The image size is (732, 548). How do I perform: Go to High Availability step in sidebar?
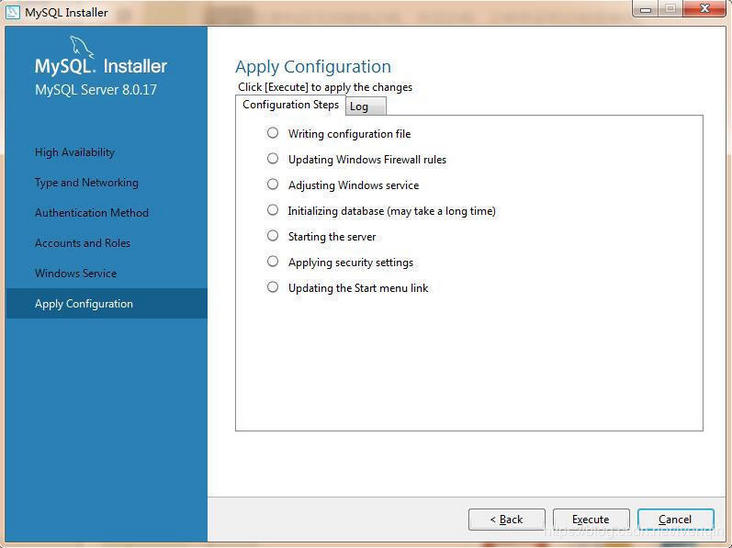point(75,153)
